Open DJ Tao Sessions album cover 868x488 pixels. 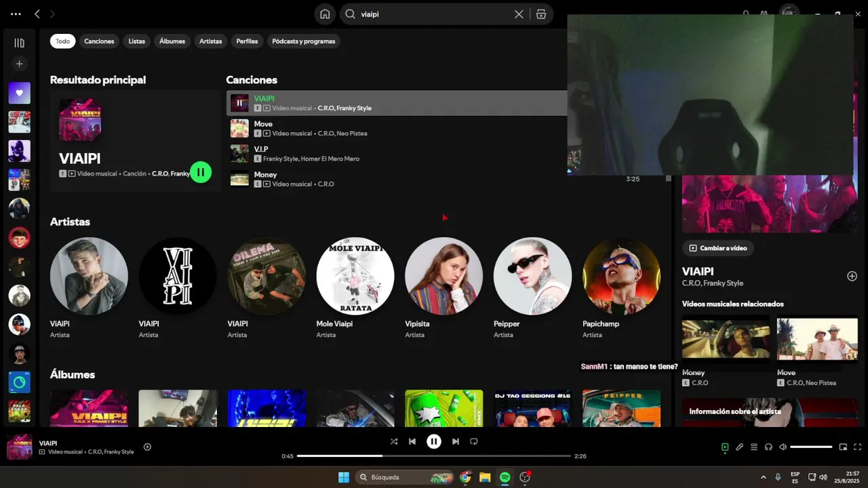click(533, 408)
